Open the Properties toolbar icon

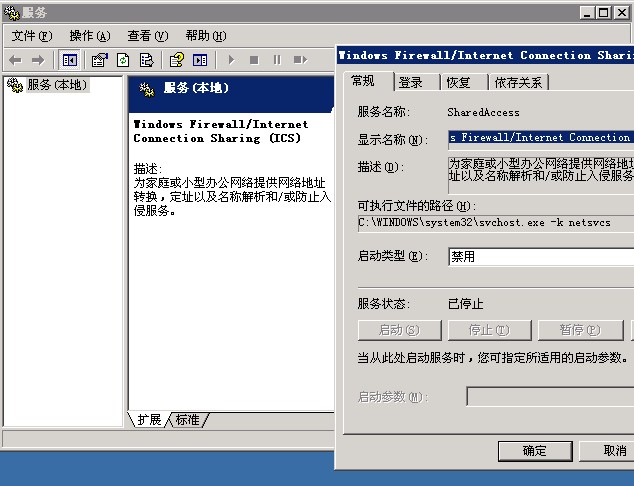100,60
